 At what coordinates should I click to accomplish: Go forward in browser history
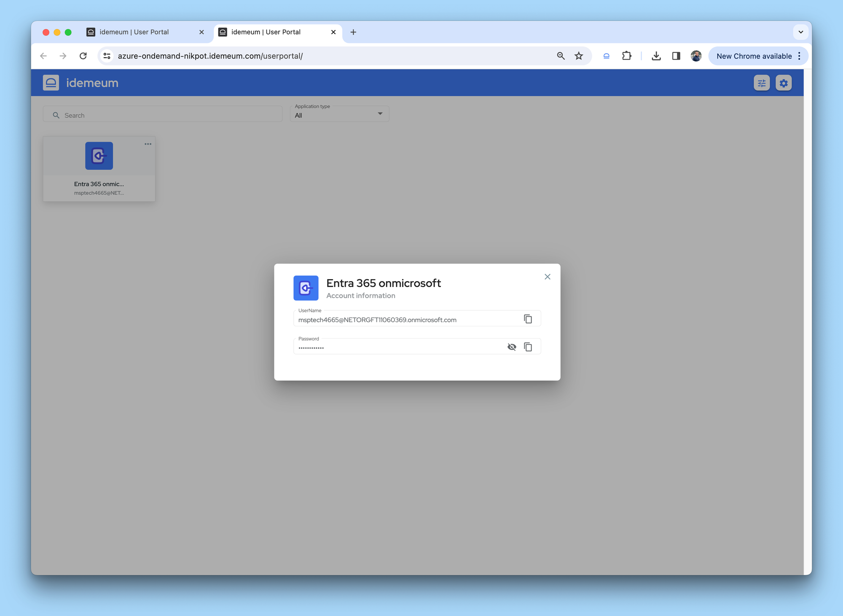(63, 56)
